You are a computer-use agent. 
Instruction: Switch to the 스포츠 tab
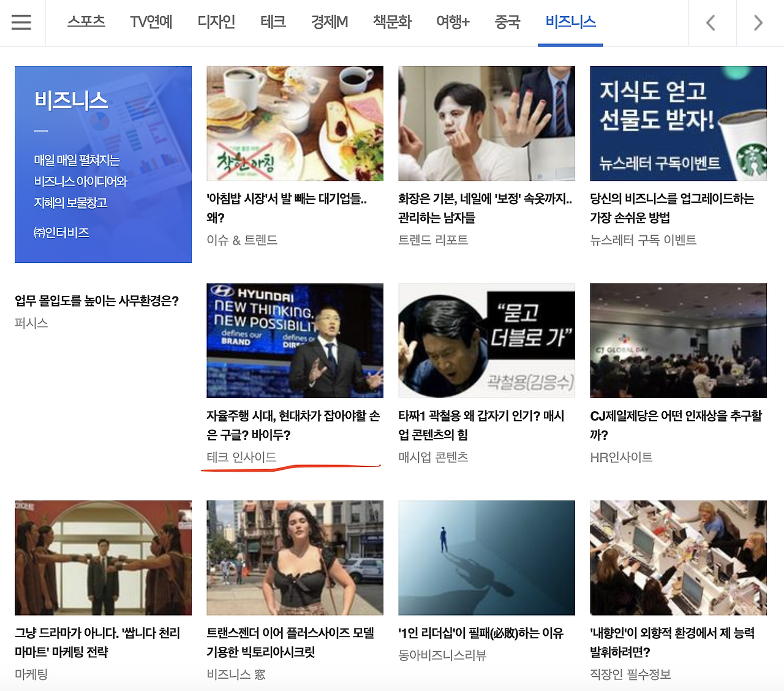pyautogui.click(x=86, y=21)
